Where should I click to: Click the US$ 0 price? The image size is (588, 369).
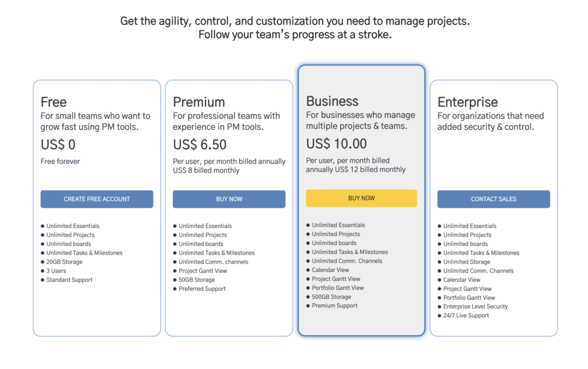(58, 144)
